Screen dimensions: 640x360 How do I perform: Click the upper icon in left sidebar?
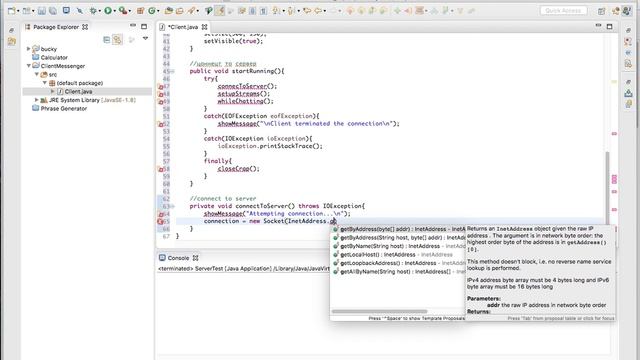click(x=11, y=30)
